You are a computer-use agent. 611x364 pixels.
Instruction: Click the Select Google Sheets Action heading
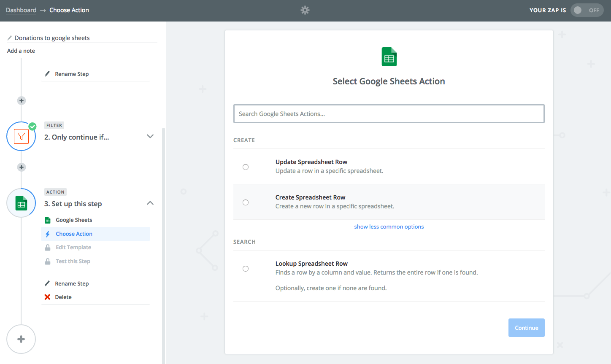[x=389, y=81]
